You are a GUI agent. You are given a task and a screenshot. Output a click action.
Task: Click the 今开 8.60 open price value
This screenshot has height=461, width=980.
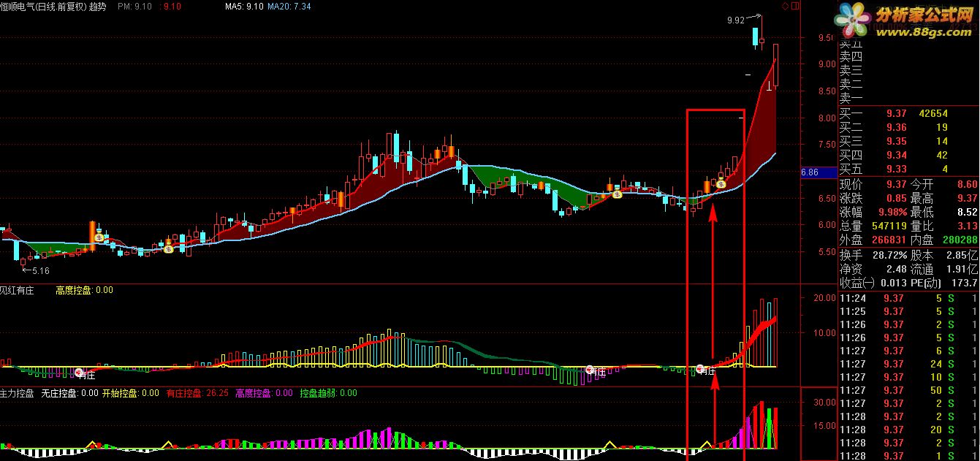coord(968,184)
